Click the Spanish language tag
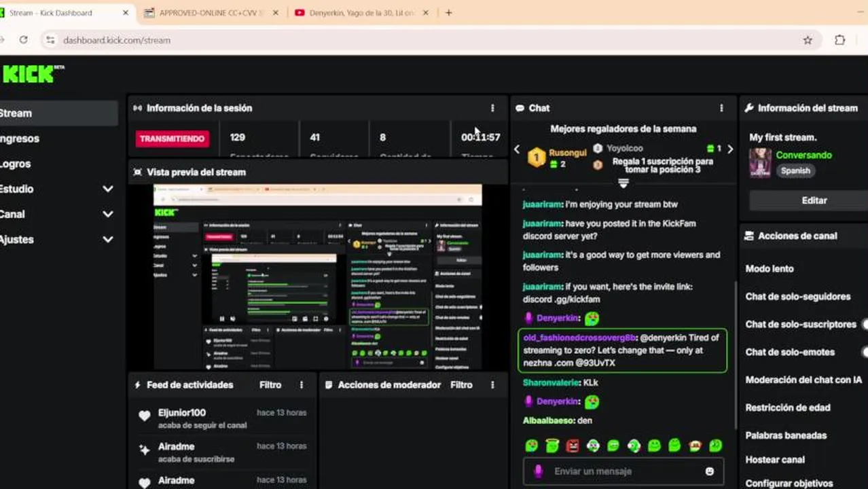 point(795,170)
